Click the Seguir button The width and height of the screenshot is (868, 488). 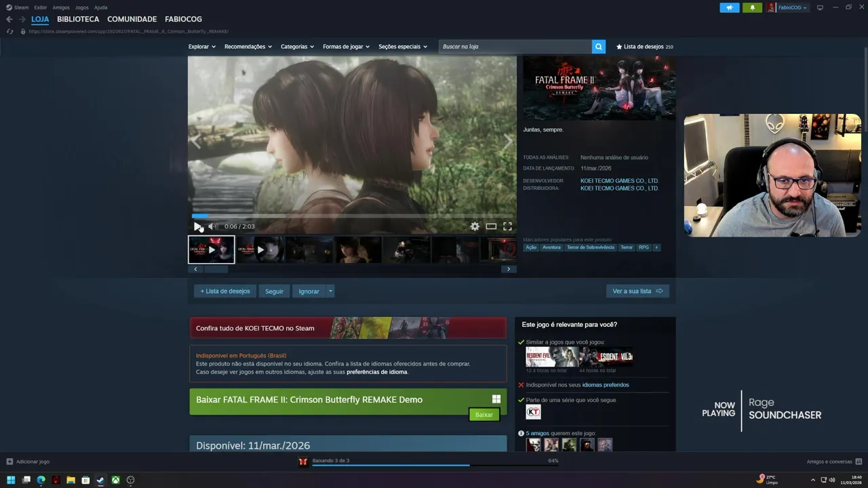(274, 291)
